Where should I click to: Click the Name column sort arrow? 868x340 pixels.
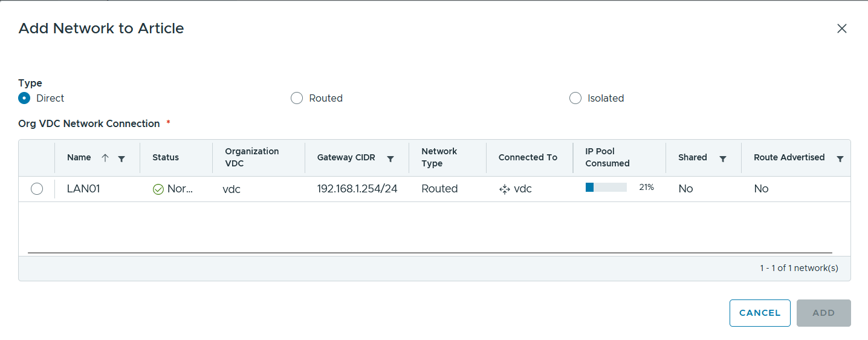(105, 158)
